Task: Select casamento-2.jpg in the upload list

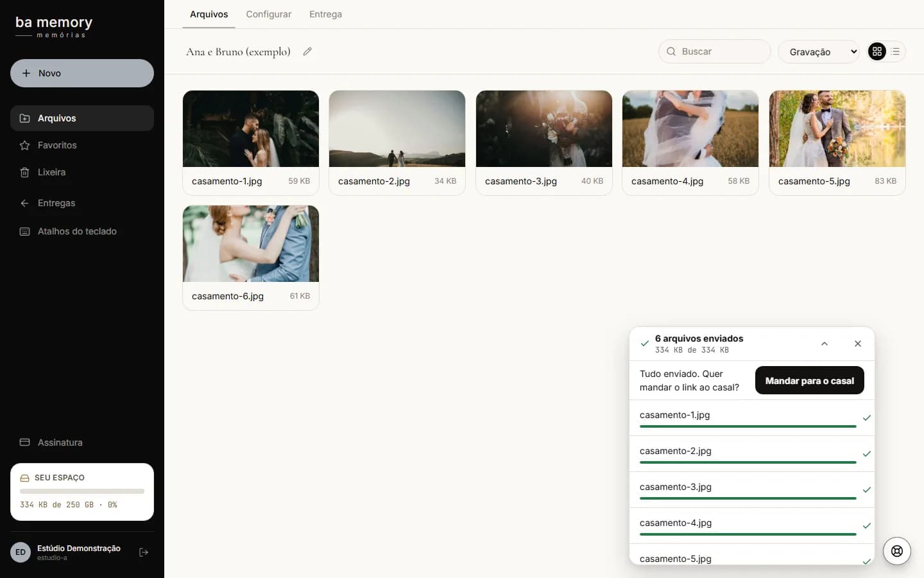Action: (752, 454)
